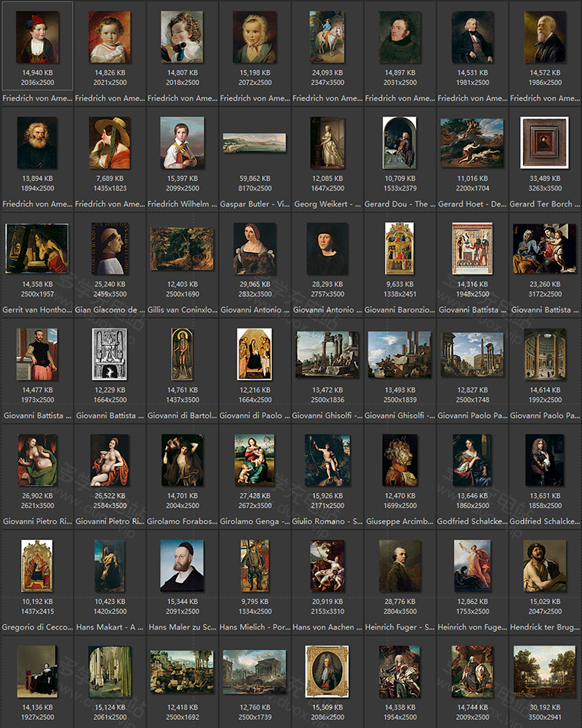Select the Gerard Hoet landscape thumbnail
Viewport: 582px width, 728px height.
click(x=472, y=143)
